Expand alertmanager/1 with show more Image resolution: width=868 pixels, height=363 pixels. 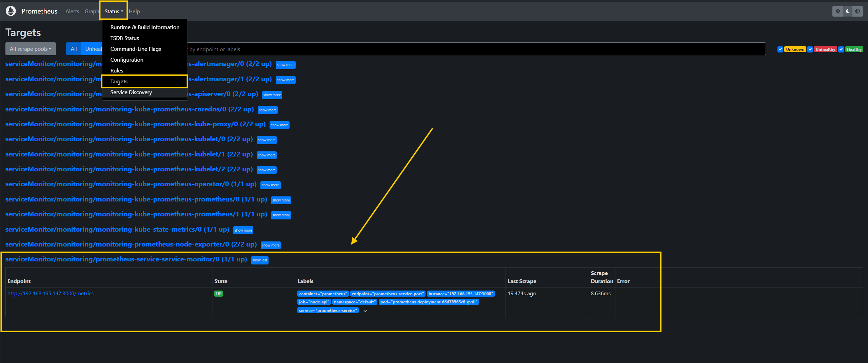(285, 80)
